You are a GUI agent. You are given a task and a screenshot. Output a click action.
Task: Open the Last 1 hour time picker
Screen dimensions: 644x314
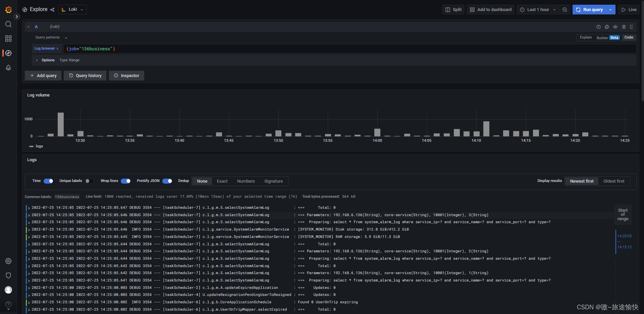[538, 10]
